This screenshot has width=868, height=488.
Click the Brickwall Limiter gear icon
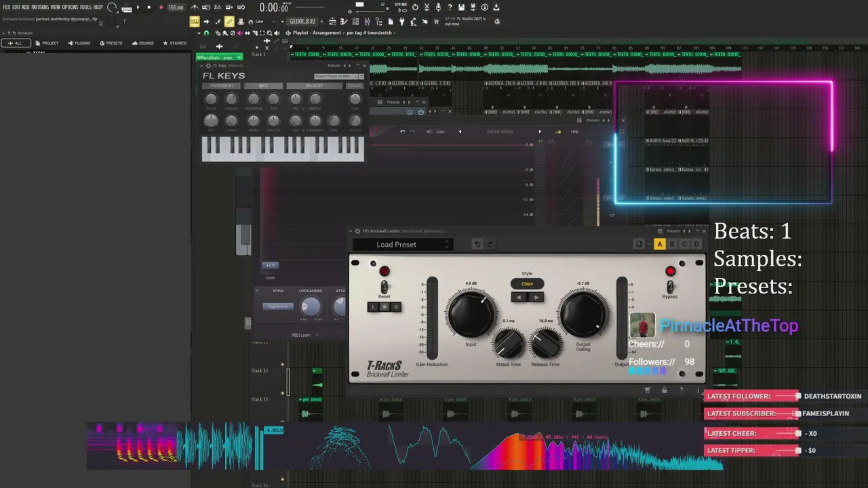(357, 231)
